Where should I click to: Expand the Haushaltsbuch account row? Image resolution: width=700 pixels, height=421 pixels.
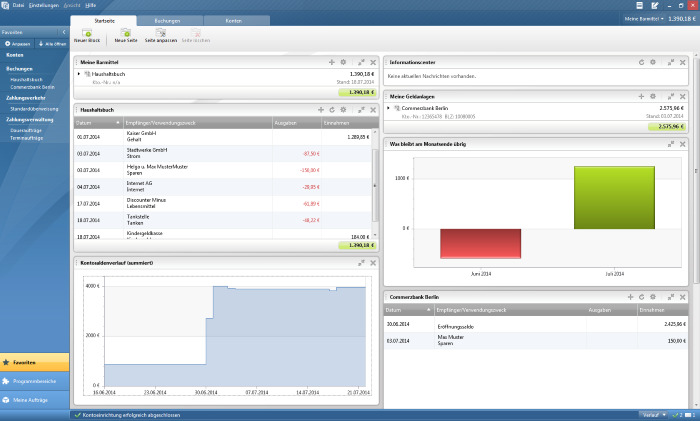pos(79,74)
